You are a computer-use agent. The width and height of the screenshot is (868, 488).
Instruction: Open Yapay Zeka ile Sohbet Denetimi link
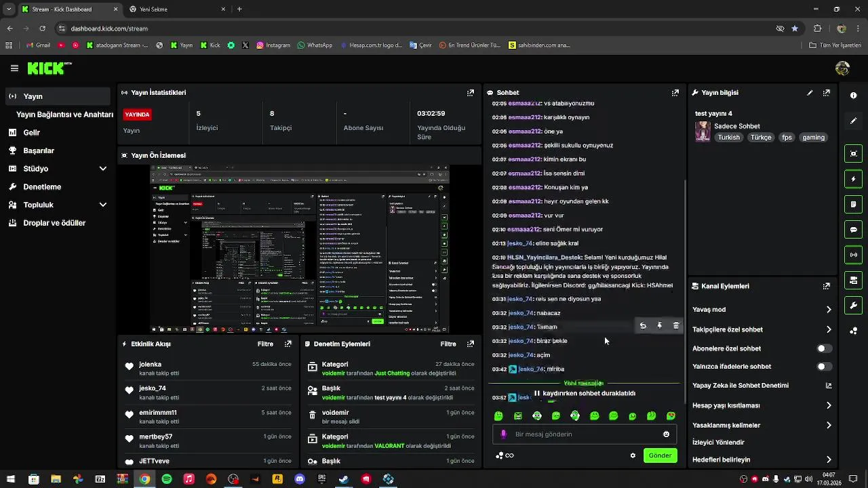[762, 386]
